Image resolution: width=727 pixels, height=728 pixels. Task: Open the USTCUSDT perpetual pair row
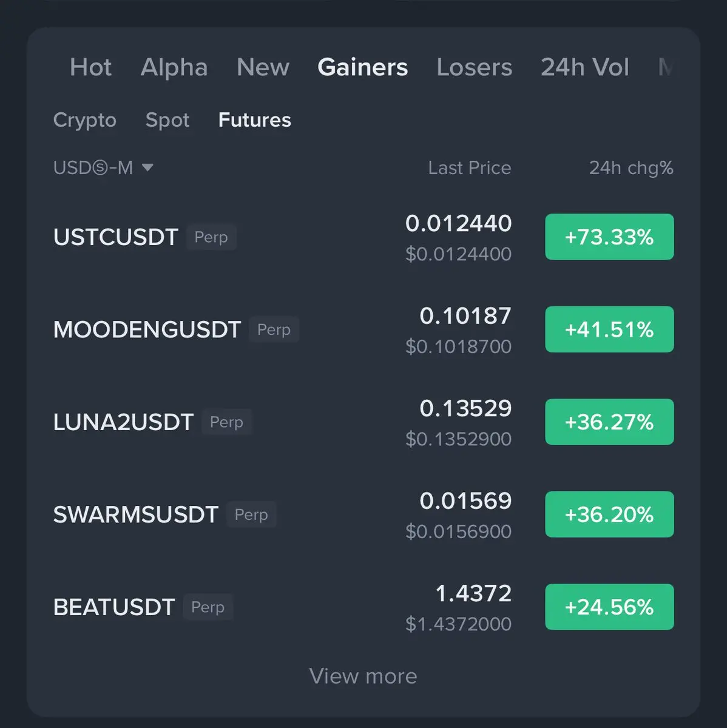363,237
